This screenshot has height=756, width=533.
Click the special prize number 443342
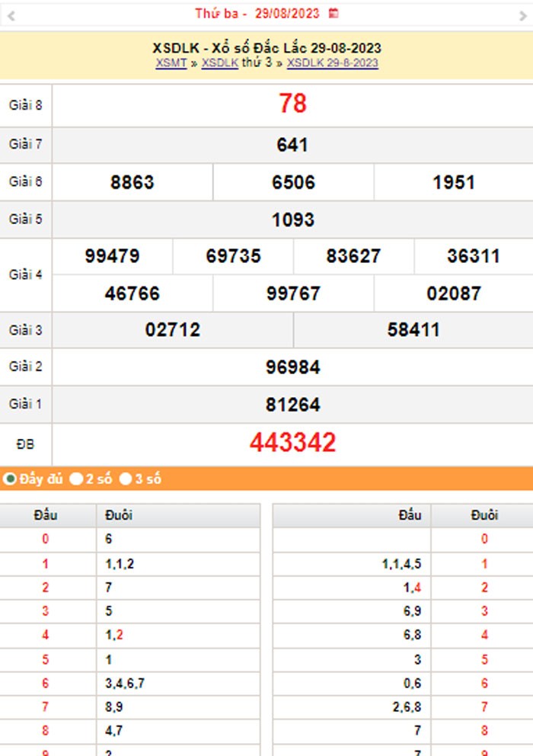[292, 443]
